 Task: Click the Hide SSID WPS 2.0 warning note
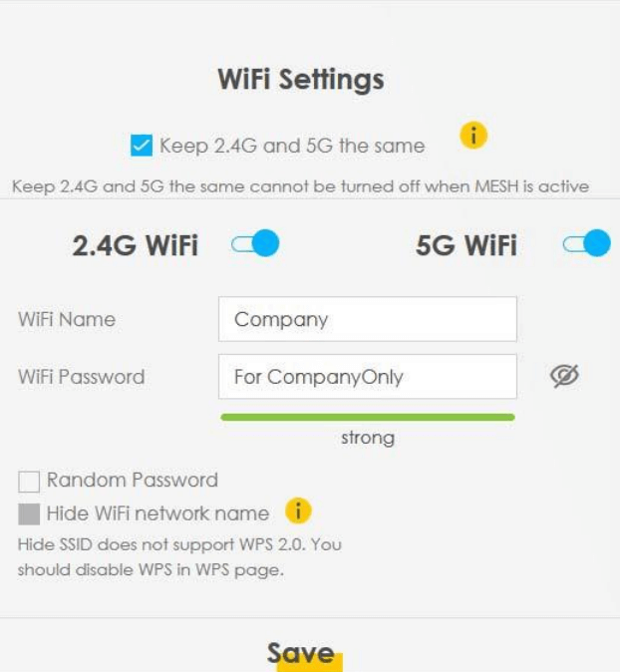179,558
